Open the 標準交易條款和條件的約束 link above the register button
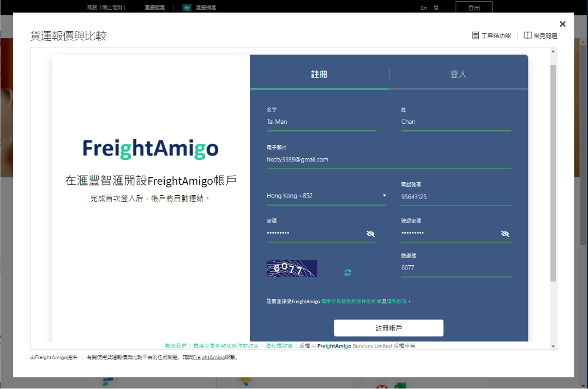The width and height of the screenshot is (588, 389). pos(351,301)
